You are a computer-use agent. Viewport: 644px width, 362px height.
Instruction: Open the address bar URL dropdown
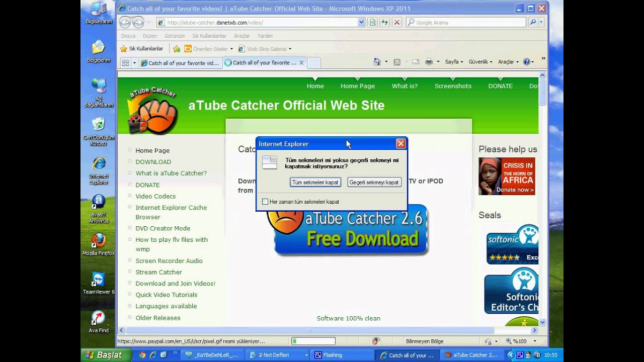click(361, 22)
